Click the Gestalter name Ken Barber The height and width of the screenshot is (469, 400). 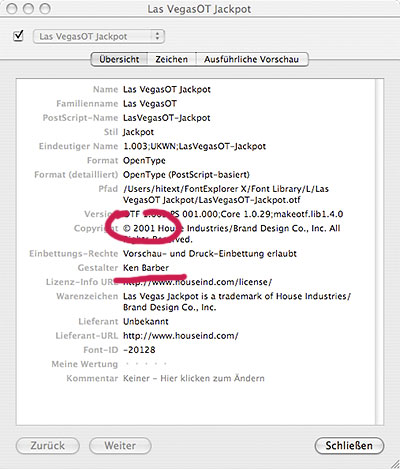click(146, 268)
